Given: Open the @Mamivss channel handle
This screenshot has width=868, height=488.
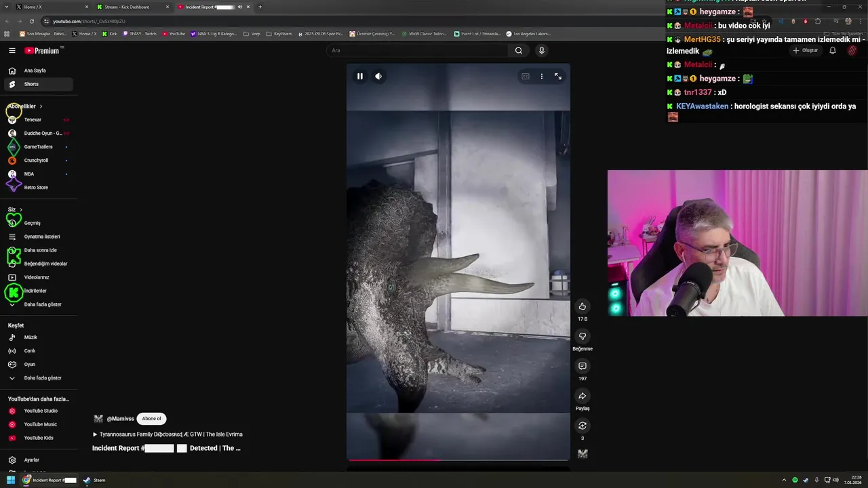Looking at the screenshot, I should point(120,419).
